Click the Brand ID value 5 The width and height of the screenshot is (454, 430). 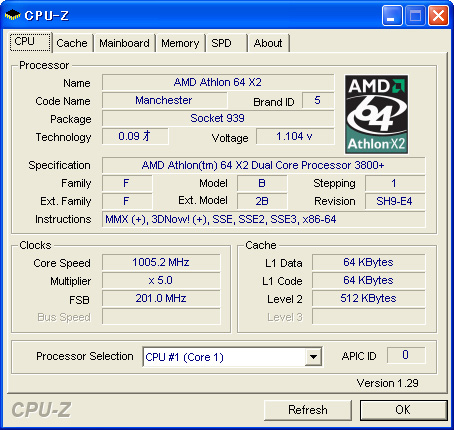click(x=318, y=100)
